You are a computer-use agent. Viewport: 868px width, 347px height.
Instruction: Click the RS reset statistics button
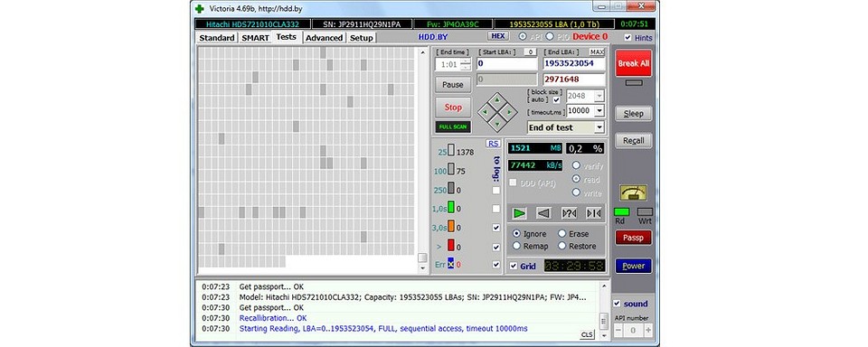coord(493,144)
